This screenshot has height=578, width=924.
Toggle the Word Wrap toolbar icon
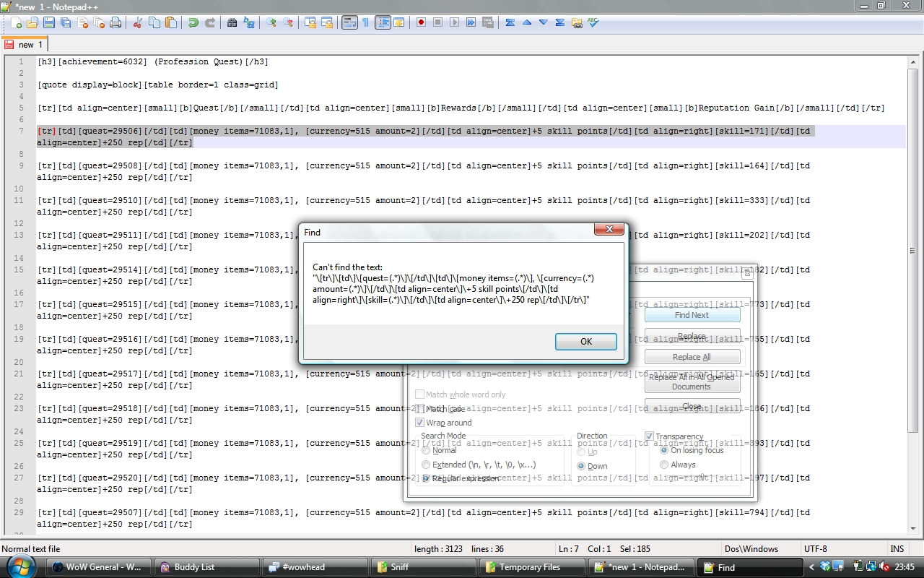click(x=349, y=23)
